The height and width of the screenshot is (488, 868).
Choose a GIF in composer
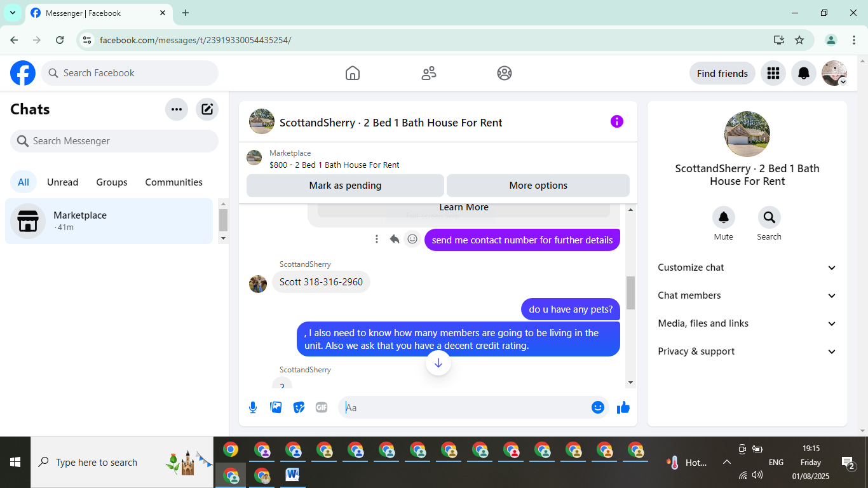tap(322, 407)
